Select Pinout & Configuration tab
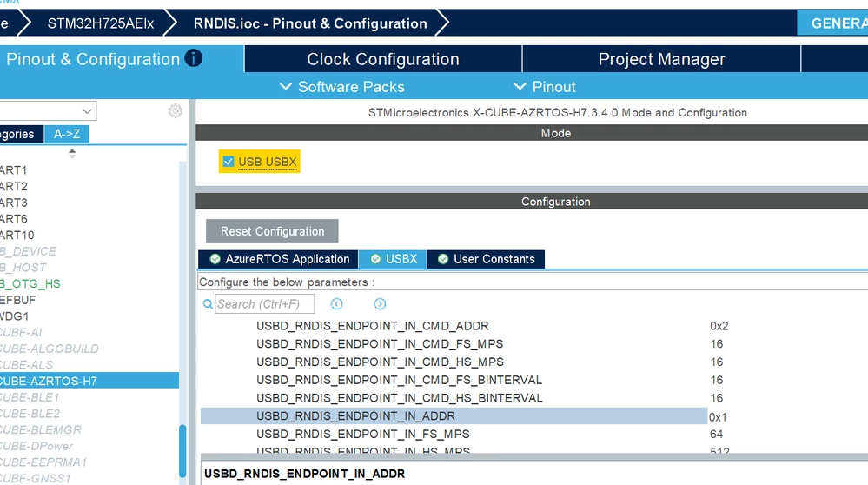 (x=122, y=59)
